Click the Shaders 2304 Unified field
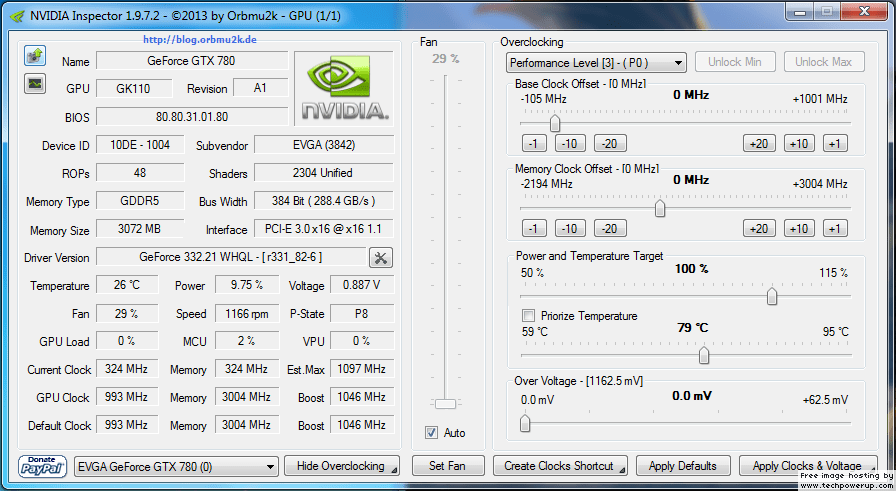This screenshot has width=896, height=491. 324,173
